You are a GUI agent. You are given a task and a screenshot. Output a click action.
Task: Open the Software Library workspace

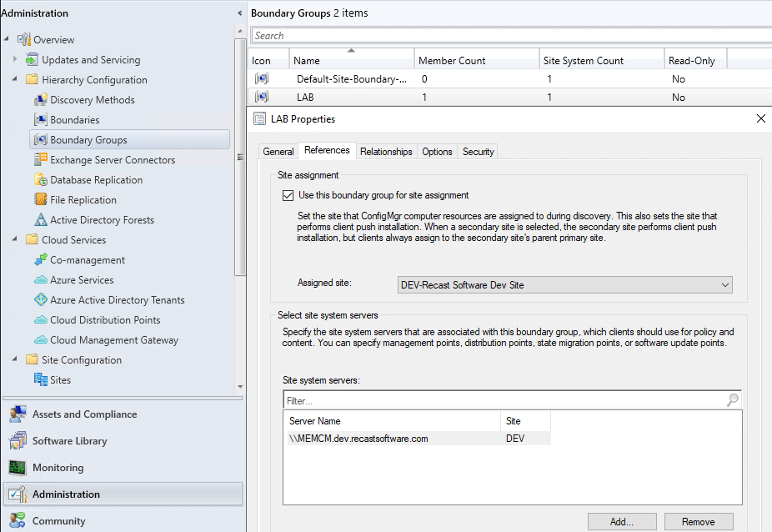[69, 441]
